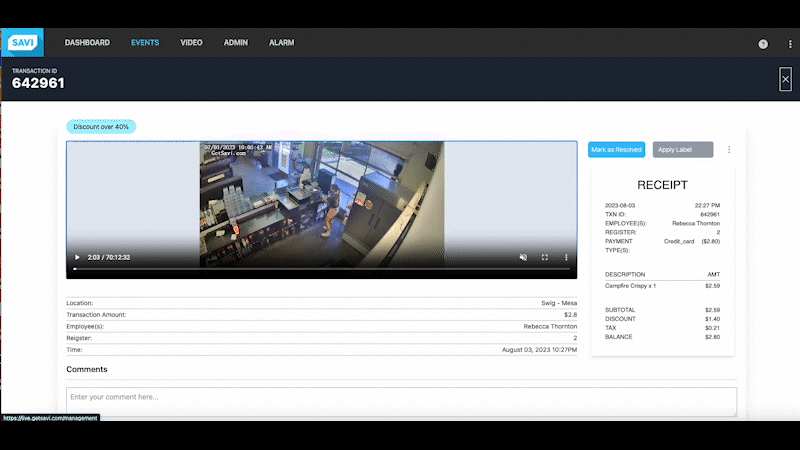
Task: Click Mark as Resolved button
Action: tap(616, 150)
